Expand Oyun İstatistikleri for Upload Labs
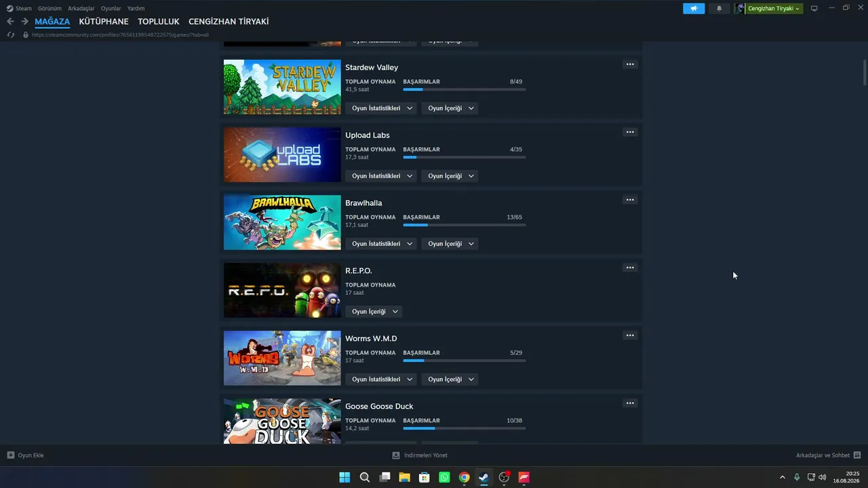 [x=381, y=176]
